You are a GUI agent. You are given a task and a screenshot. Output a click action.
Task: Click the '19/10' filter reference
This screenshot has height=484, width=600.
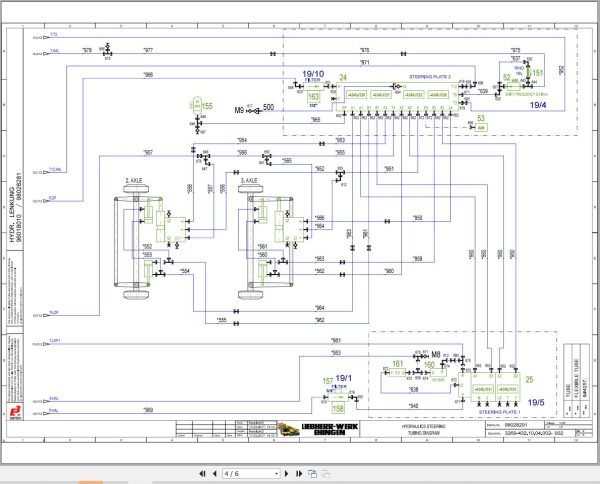313,74
